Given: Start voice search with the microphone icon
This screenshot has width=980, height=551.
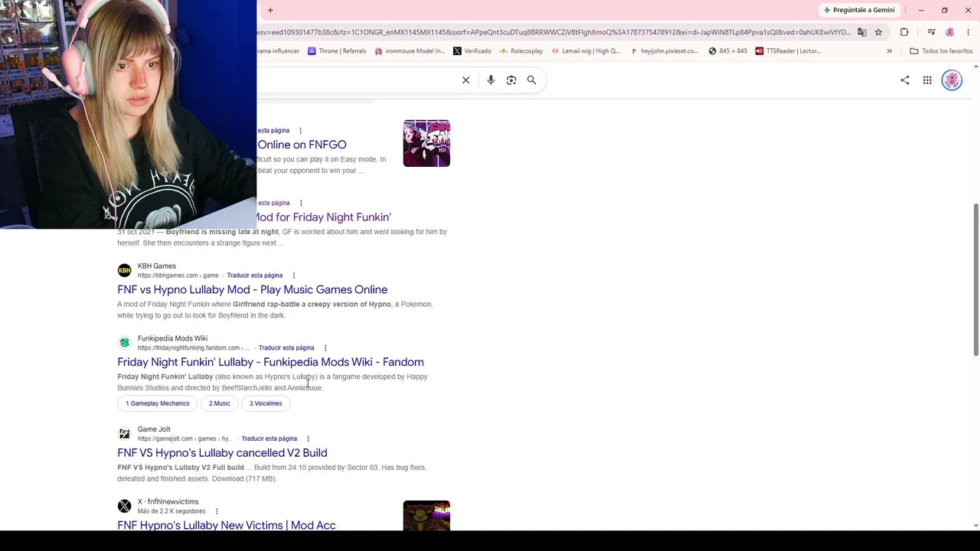Looking at the screenshot, I should coord(491,80).
